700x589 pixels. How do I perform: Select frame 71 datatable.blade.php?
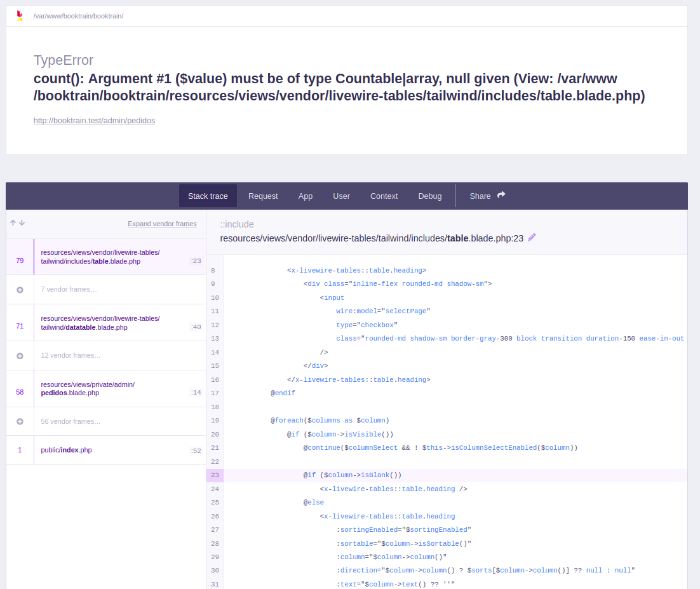[x=106, y=323]
